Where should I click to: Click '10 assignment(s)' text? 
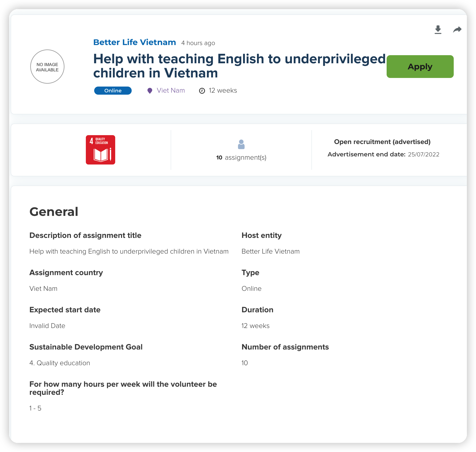point(241,157)
